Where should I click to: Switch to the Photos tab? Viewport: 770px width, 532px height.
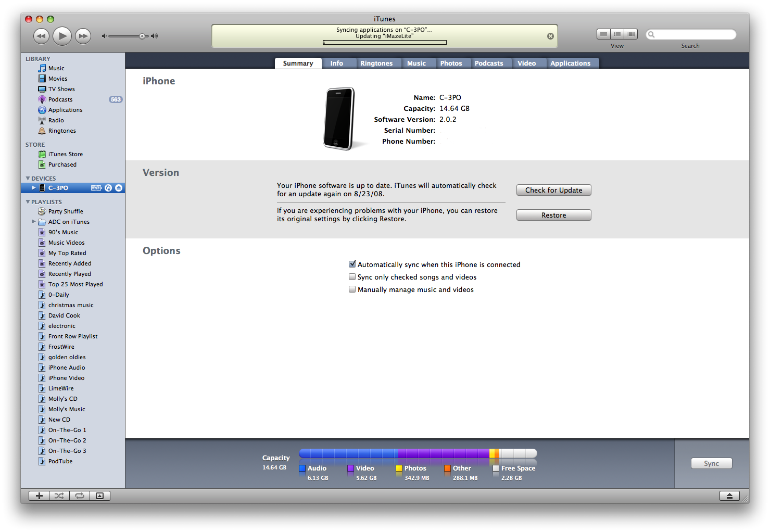pos(451,64)
